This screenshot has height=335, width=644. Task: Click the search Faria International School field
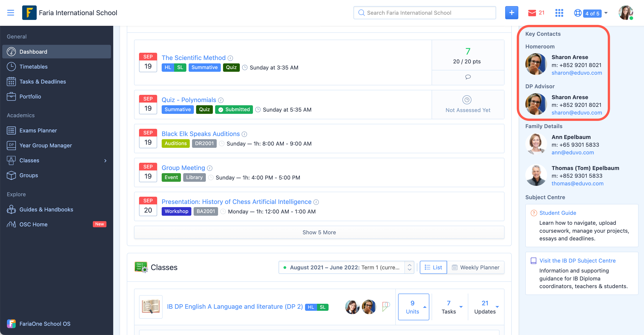425,13
